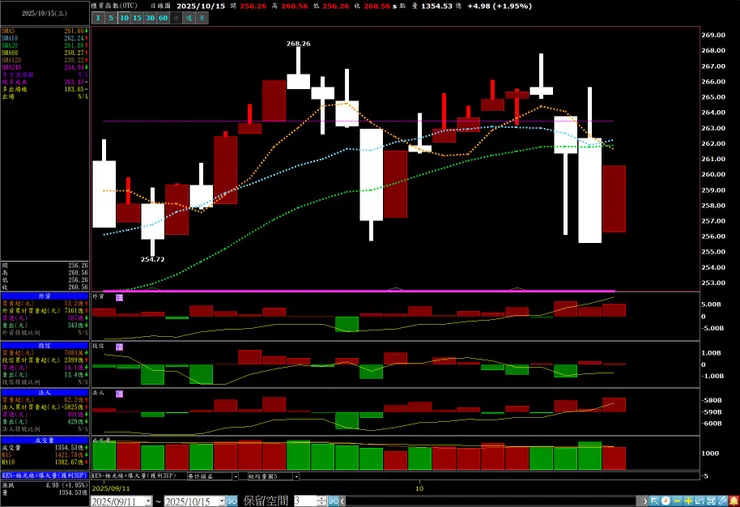The width and height of the screenshot is (740, 507).
Task: Click the 10 month marker on time axis
Action: pyautogui.click(x=420, y=488)
